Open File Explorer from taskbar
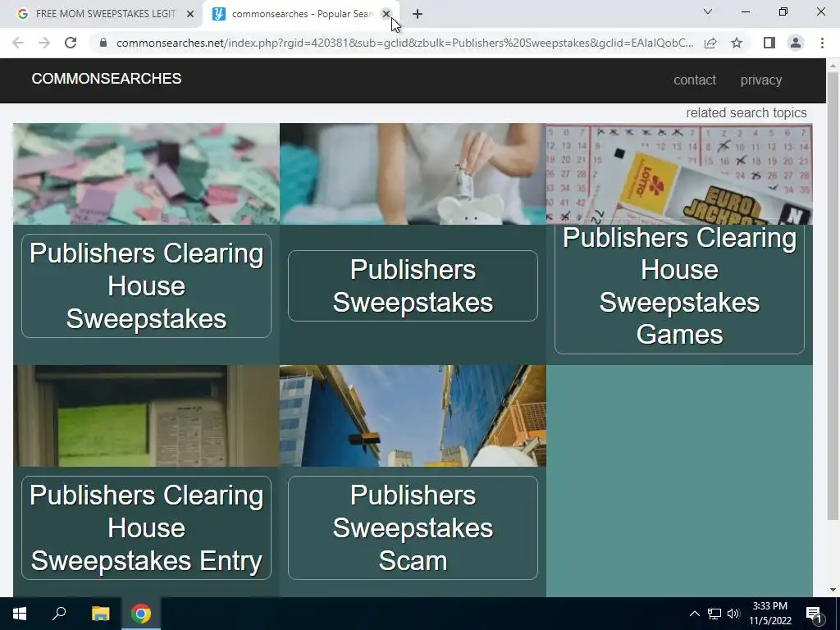The height and width of the screenshot is (630, 840). 100,614
